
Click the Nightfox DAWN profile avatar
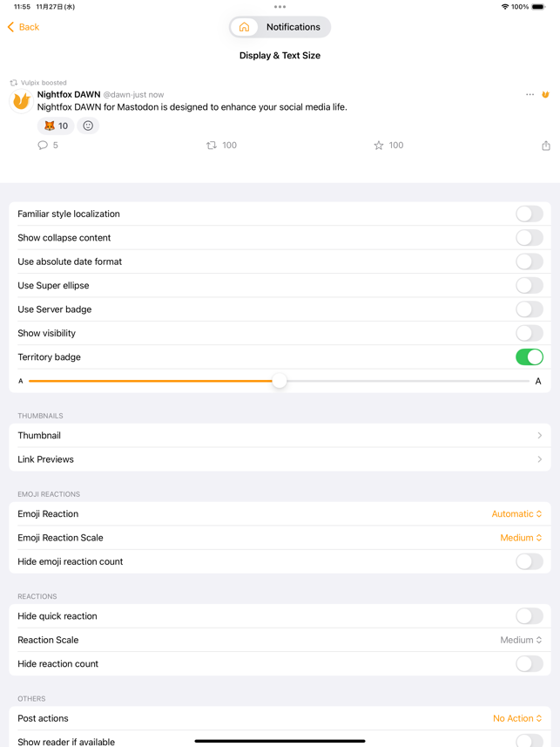tap(22, 101)
